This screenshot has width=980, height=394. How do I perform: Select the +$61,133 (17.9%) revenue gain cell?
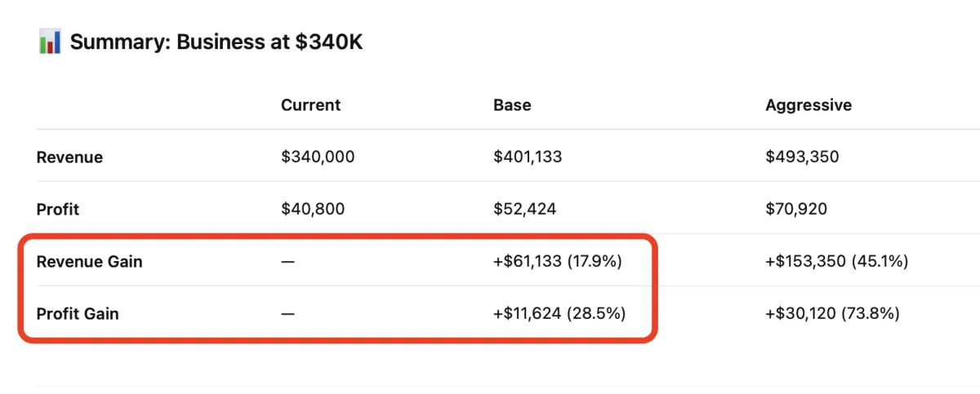coord(558,261)
